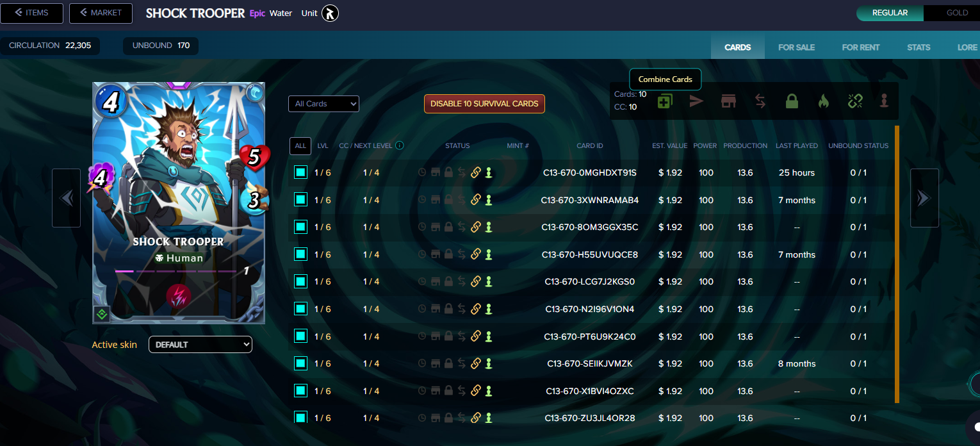Viewport: 980px width, 446px height.
Task: Go to the previous card with left arrow
Action: click(x=66, y=198)
